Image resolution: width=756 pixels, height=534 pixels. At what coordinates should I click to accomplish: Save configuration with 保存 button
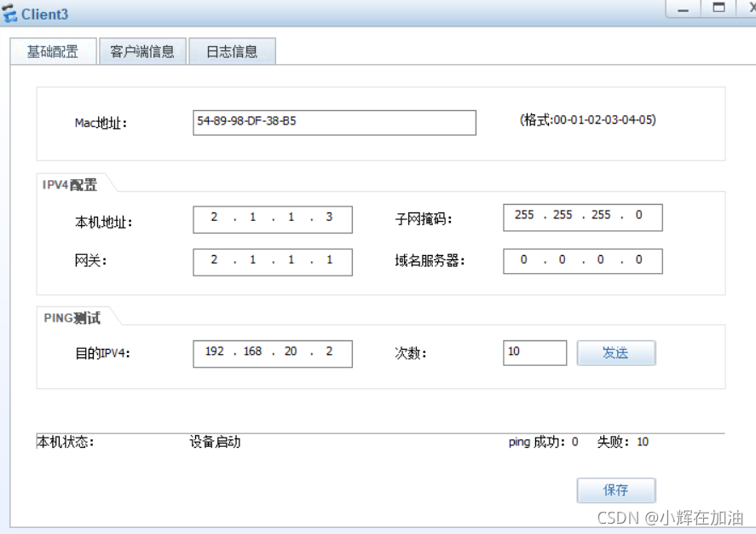click(x=616, y=490)
